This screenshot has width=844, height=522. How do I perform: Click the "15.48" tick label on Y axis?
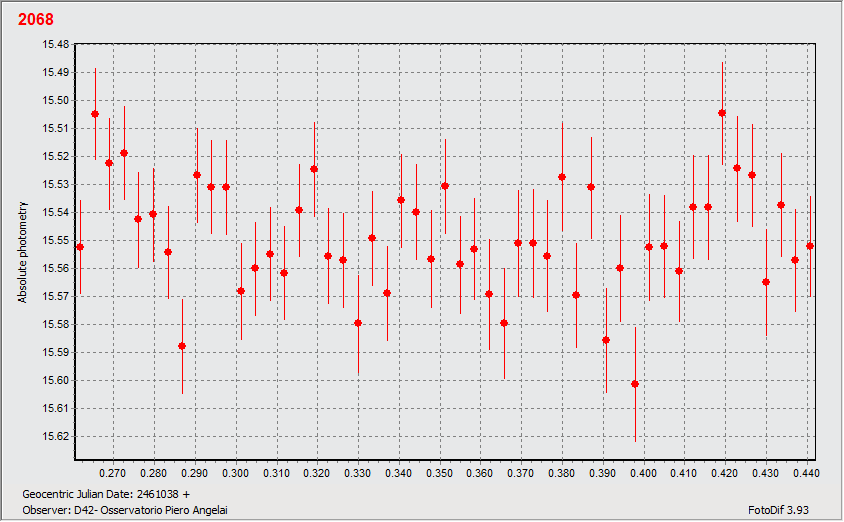coord(55,45)
